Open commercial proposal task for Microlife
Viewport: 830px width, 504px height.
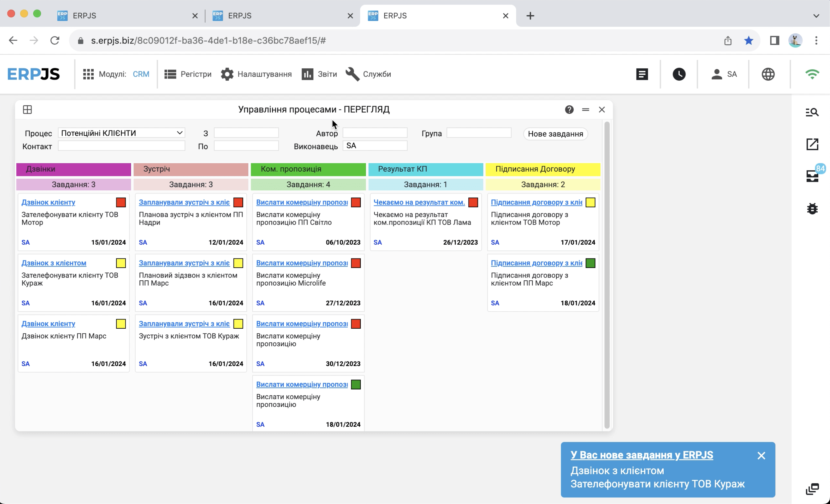click(302, 263)
